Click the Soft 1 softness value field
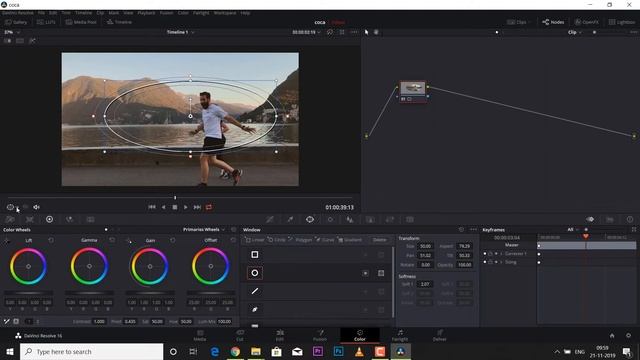The height and width of the screenshot is (360, 640). [425, 284]
